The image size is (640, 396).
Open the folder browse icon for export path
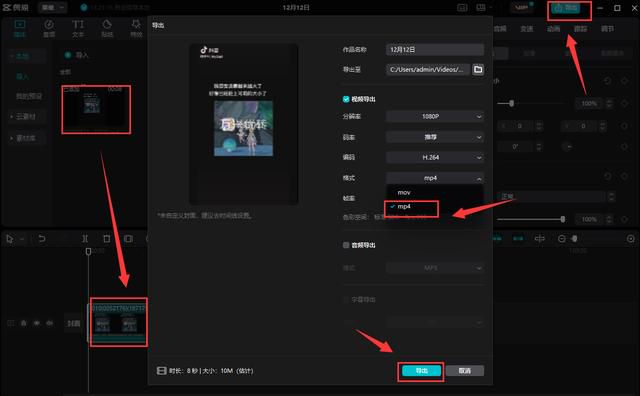point(478,69)
